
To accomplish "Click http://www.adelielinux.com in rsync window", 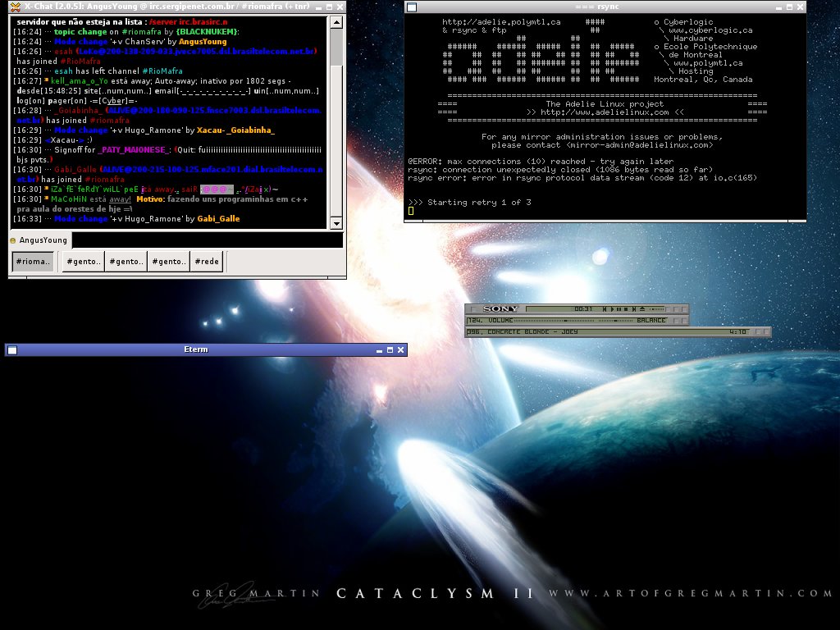I will click(x=605, y=112).
